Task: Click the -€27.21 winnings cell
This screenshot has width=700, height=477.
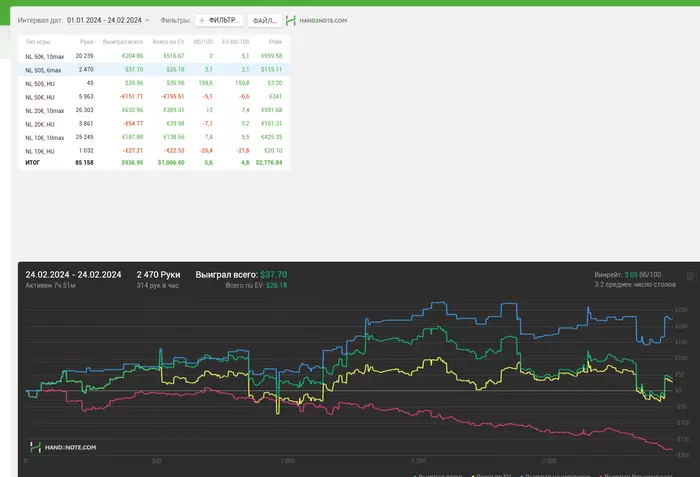Action: (x=133, y=151)
